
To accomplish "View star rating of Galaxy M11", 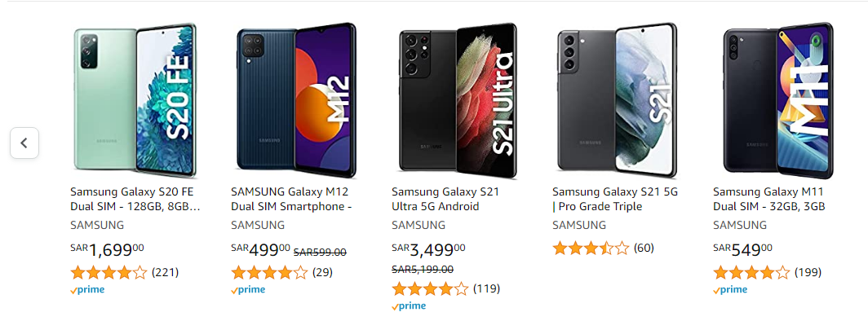I will (751, 272).
